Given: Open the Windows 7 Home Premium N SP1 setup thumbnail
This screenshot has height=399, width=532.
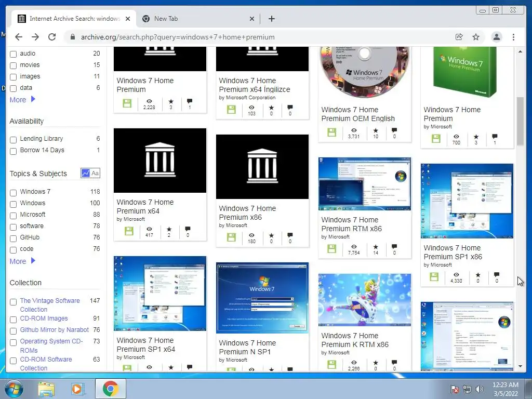Looking at the screenshot, I should 262,298.
